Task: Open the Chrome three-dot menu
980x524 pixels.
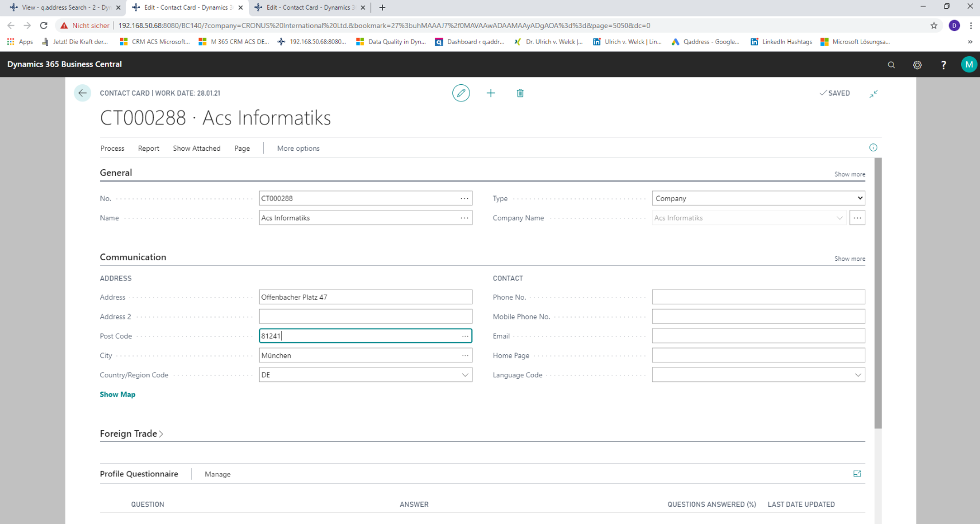Action: (971, 25)
